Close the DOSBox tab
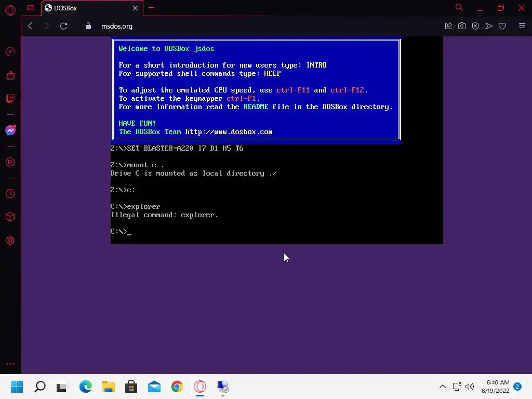 coord(136,8)
